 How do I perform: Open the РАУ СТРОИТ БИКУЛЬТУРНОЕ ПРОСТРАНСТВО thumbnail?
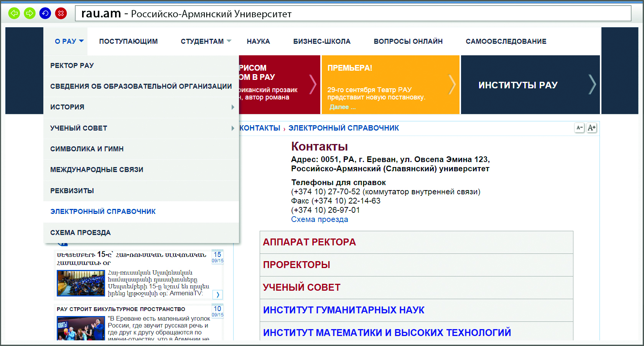click(x=81, y=328)
